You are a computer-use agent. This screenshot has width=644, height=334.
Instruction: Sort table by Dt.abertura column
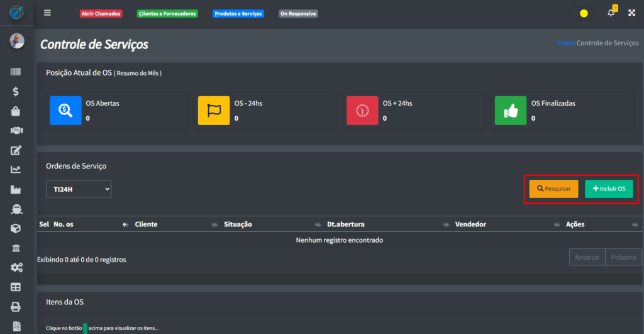pyautogui.click(x=345, y=225)
